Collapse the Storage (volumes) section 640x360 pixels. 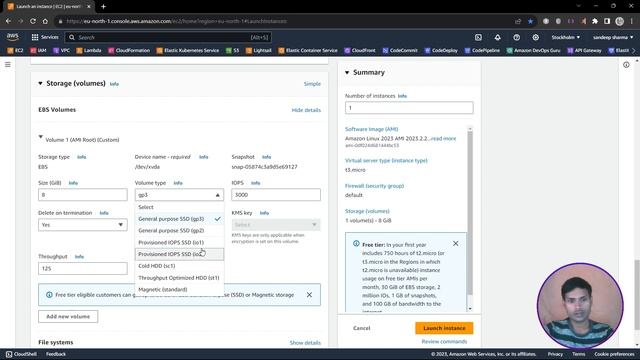tap(40, 83)
